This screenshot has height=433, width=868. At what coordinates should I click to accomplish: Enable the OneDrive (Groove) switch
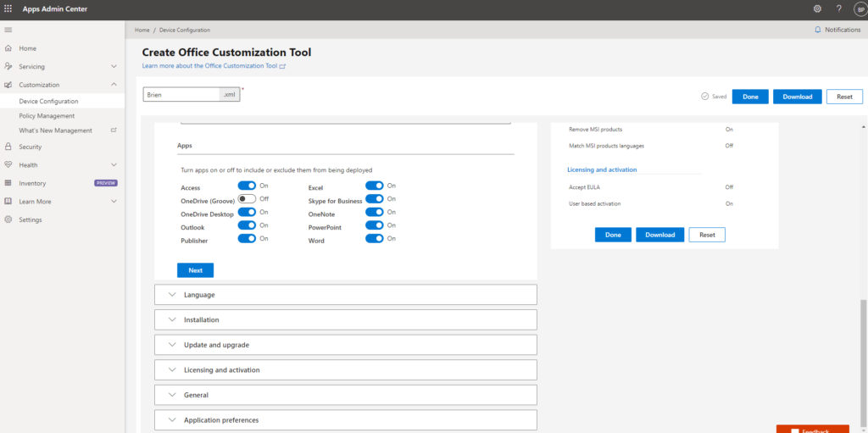(x=247, y=199)
